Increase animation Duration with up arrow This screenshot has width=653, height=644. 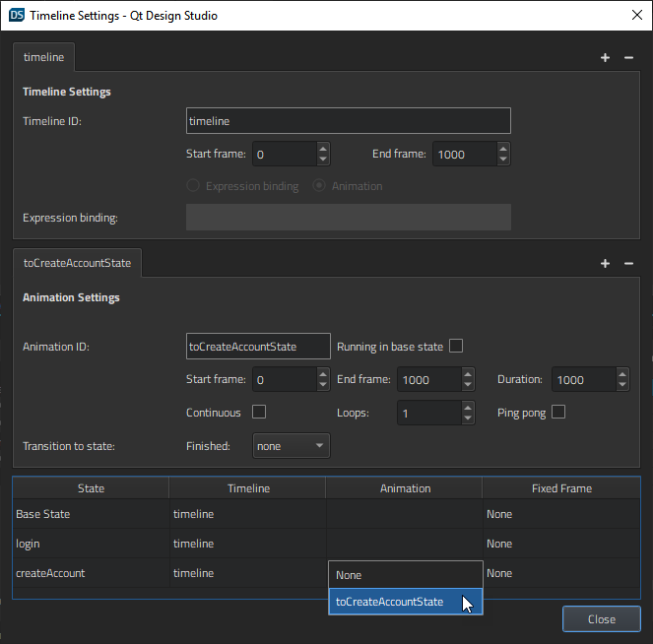tap(622, 374)
